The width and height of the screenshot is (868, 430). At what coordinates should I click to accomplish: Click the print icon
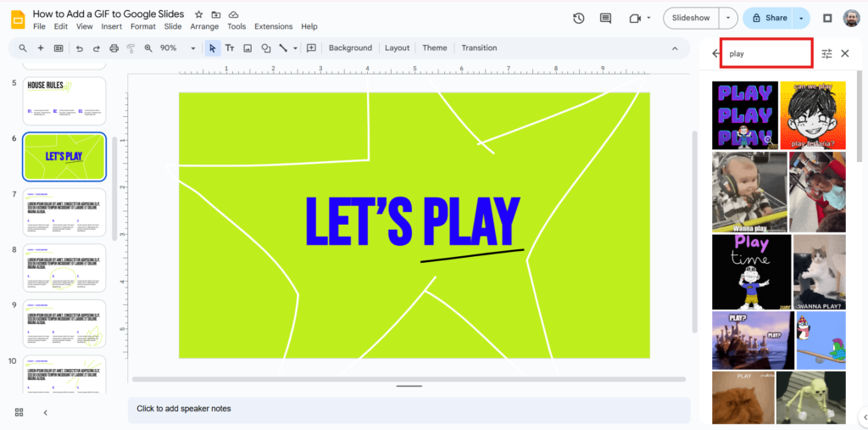click(x=112, y=48)
